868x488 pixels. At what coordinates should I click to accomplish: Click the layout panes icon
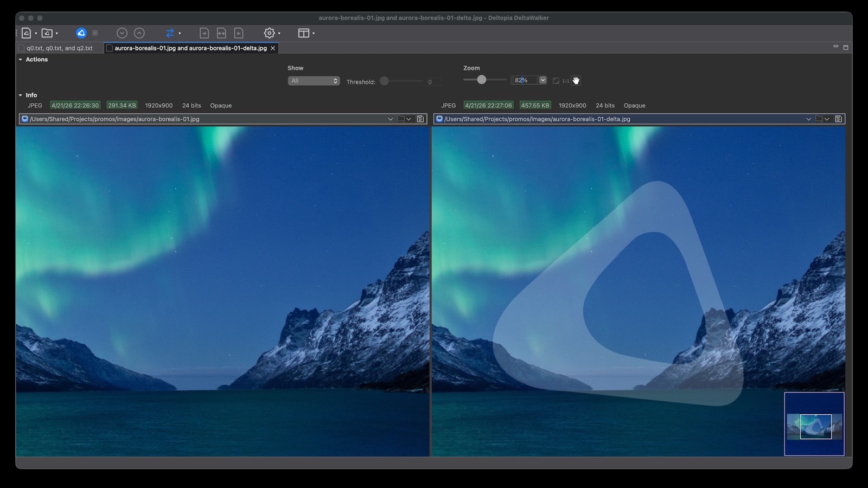304,33
